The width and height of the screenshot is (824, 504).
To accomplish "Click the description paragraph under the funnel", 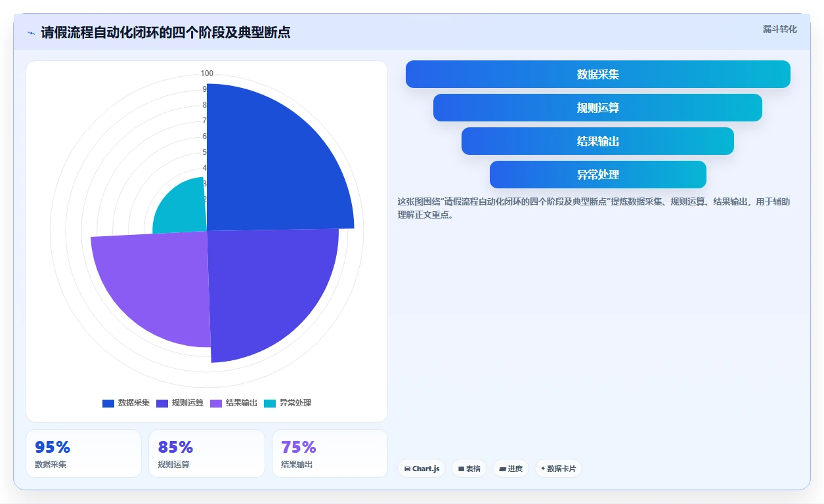I will [x=594, y=208].
